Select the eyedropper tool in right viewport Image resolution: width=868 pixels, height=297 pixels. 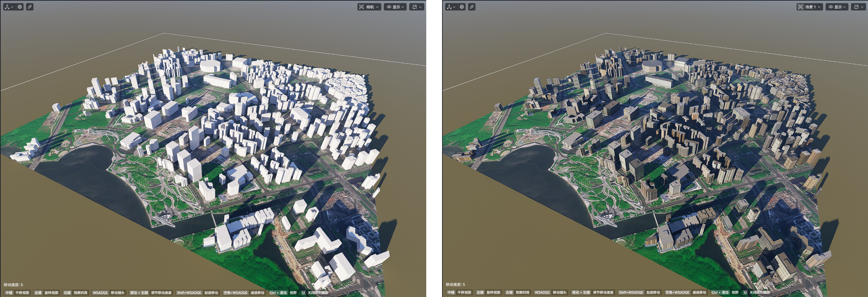pyautogui.click(x=472, y=7)
